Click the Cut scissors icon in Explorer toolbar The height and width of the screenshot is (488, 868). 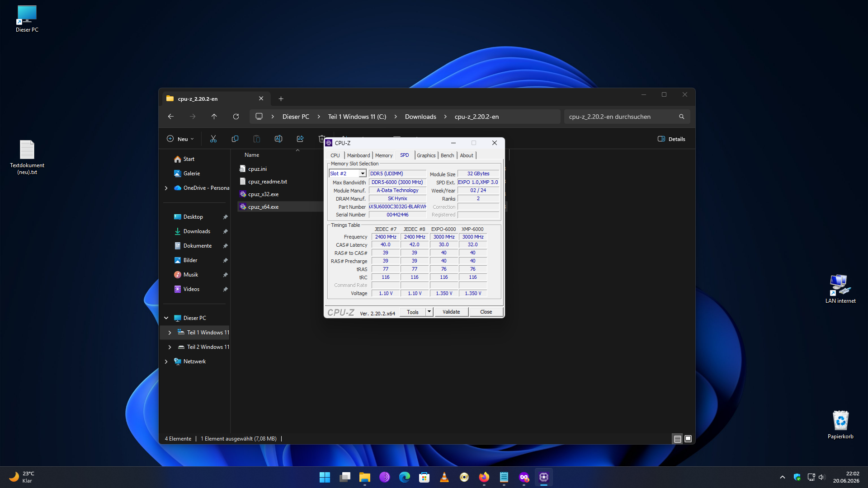(213, 139)
